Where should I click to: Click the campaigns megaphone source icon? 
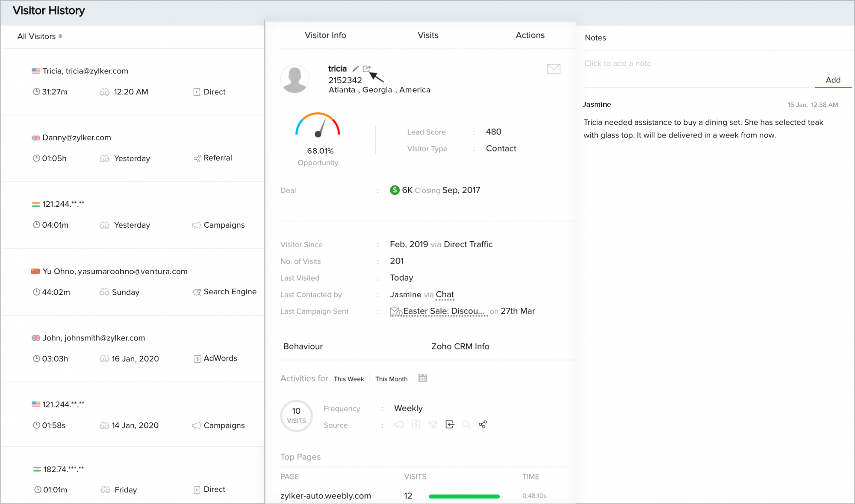(398, 425)
